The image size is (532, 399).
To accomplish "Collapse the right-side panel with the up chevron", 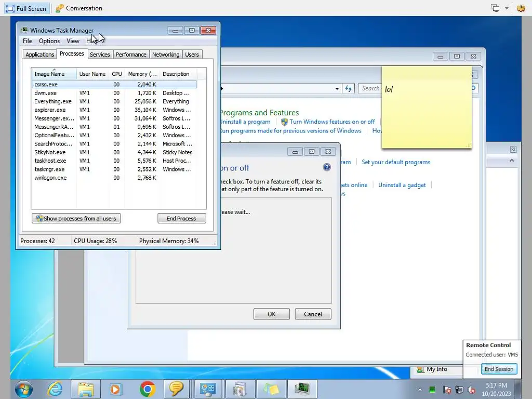I will (x=512, y=161).
